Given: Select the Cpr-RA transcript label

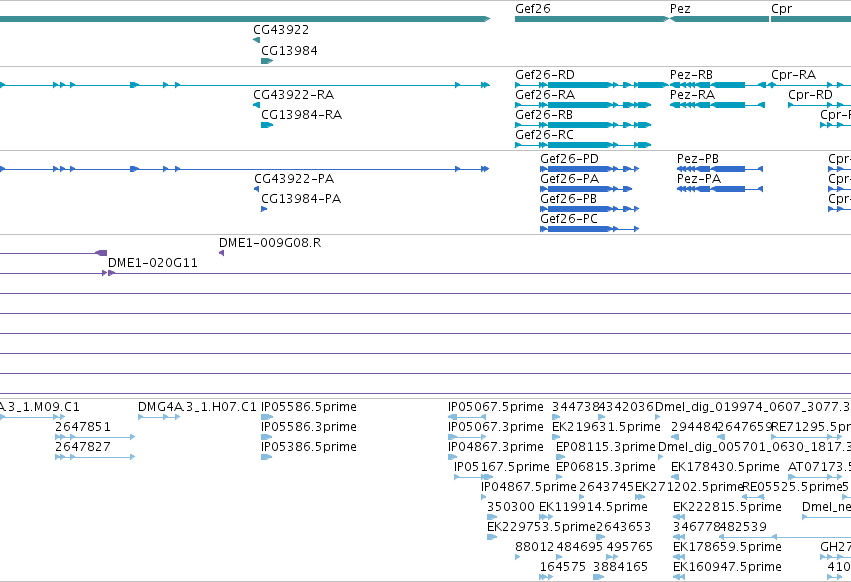Looking at the screenshot, I should (793, 75).
